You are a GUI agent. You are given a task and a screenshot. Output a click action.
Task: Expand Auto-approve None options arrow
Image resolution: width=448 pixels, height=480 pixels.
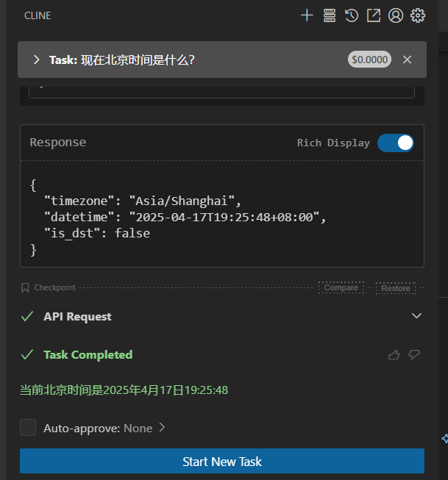[x=163, y=427]
